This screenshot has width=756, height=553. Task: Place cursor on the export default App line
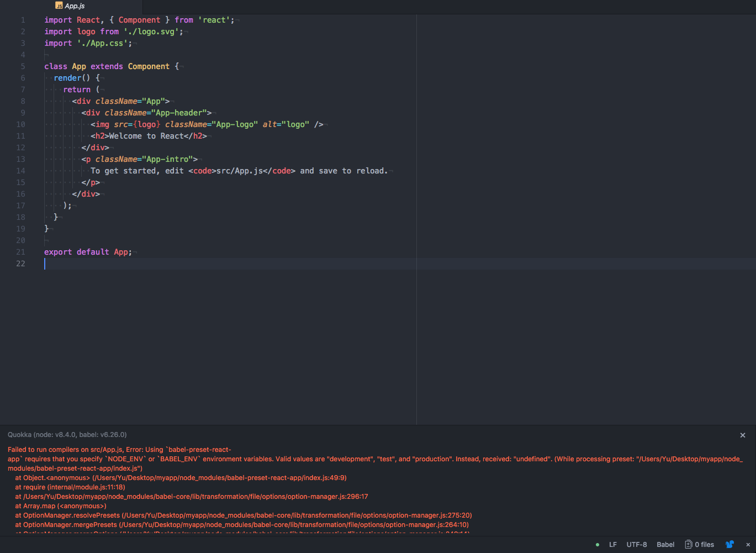pos(88,252)
